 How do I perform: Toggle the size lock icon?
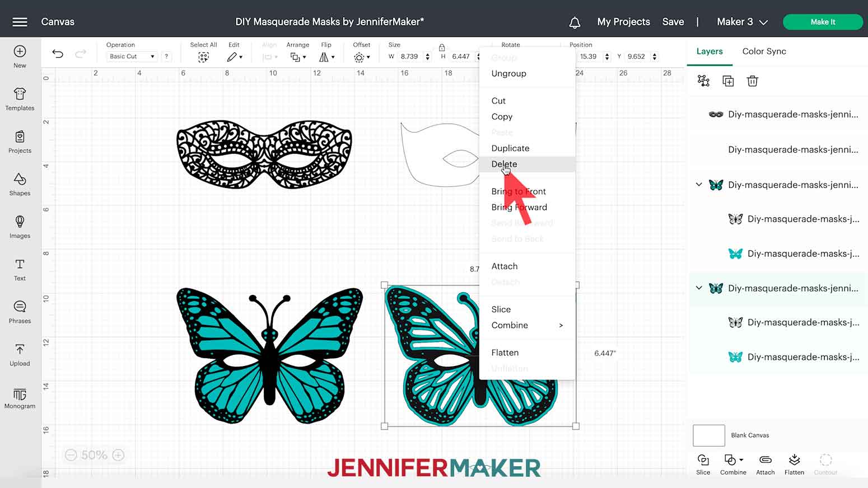tap(442, 48)
